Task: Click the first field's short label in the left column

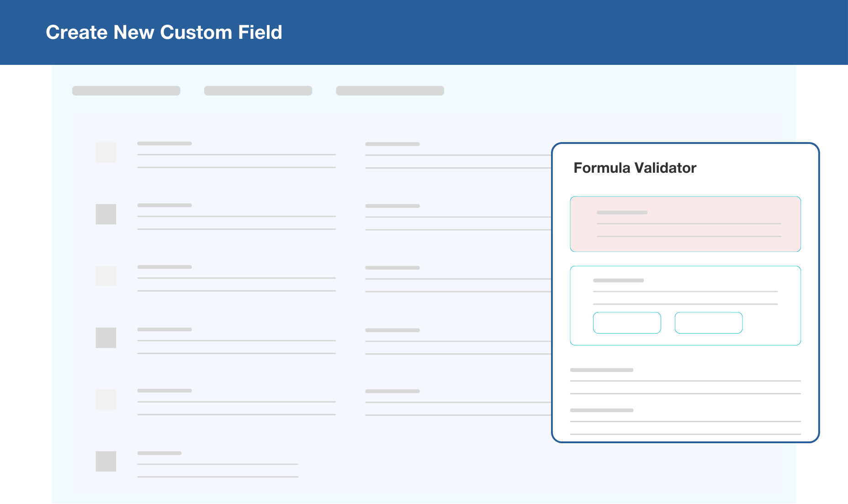Action: (164, 143)
